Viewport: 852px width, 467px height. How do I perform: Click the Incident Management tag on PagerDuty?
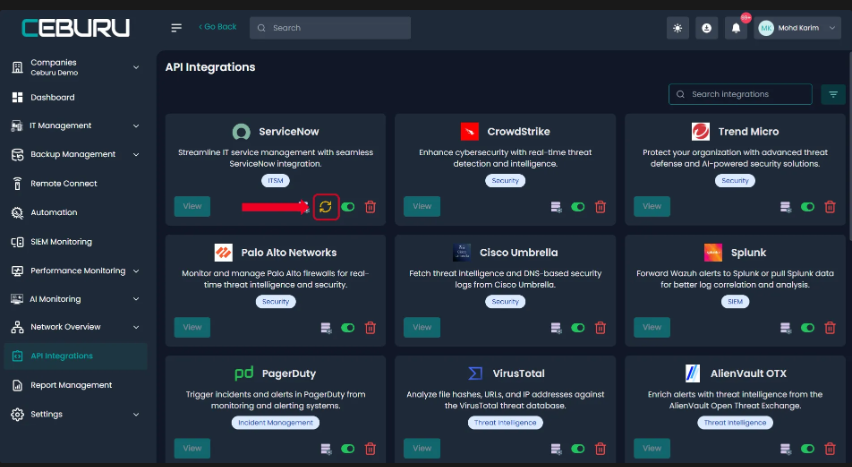tap(275, 422)
